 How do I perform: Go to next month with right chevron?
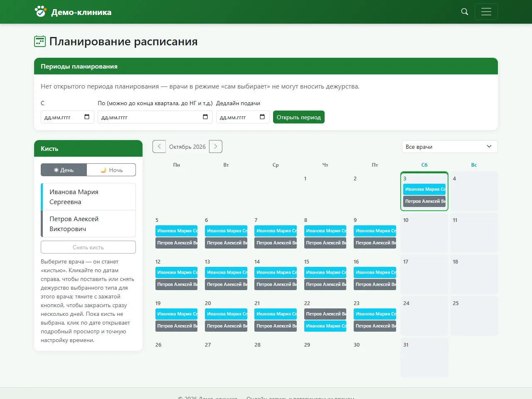click(216, 146)
